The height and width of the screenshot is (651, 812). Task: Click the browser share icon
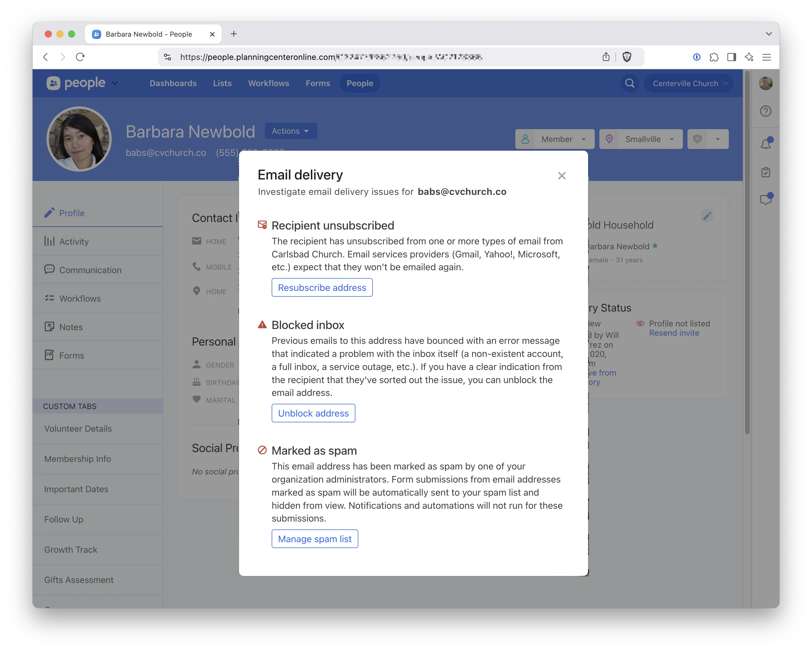coord(606,57)
